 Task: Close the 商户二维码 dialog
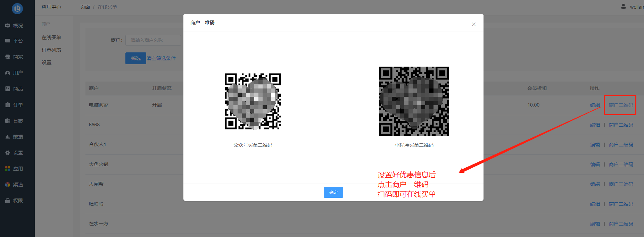point(474,24)
